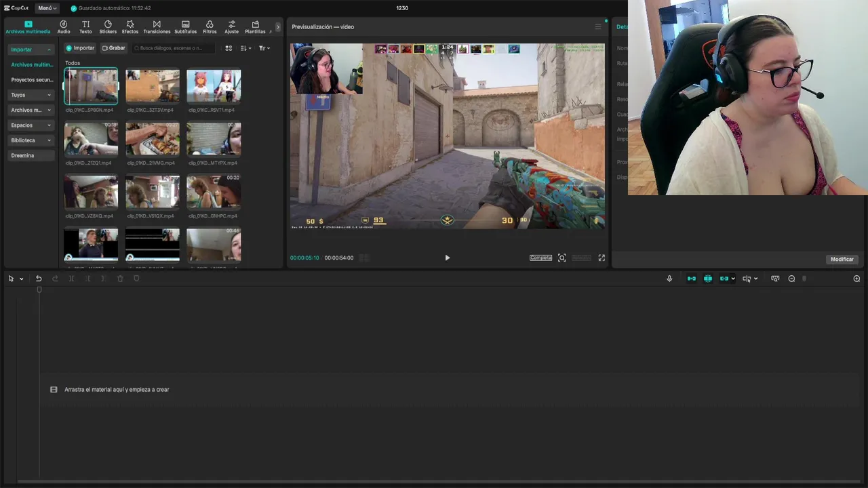Screen dimensions: 868x488
Task: Open the Menú dropdown
Action: pos(47,8)
